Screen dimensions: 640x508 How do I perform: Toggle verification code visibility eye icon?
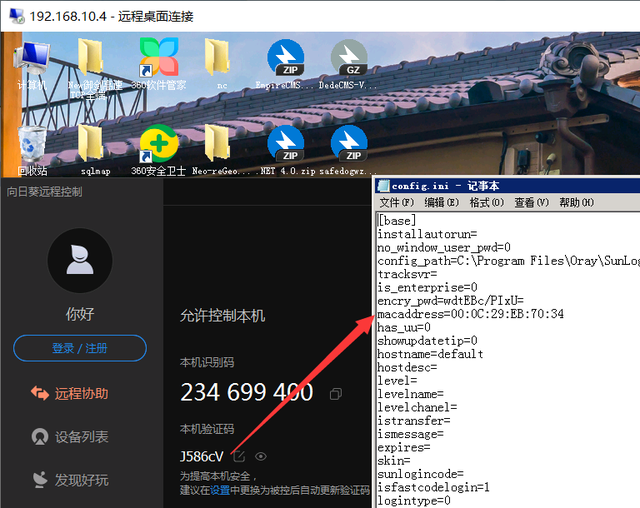point(261,456)
